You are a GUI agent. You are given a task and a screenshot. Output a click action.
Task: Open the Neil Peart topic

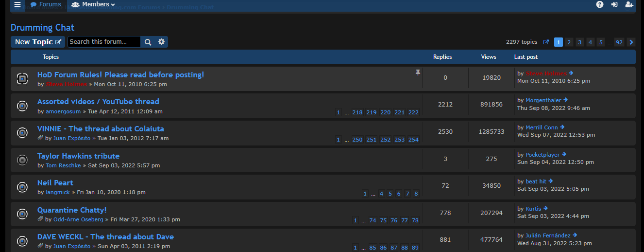click(x=55, y=182)
